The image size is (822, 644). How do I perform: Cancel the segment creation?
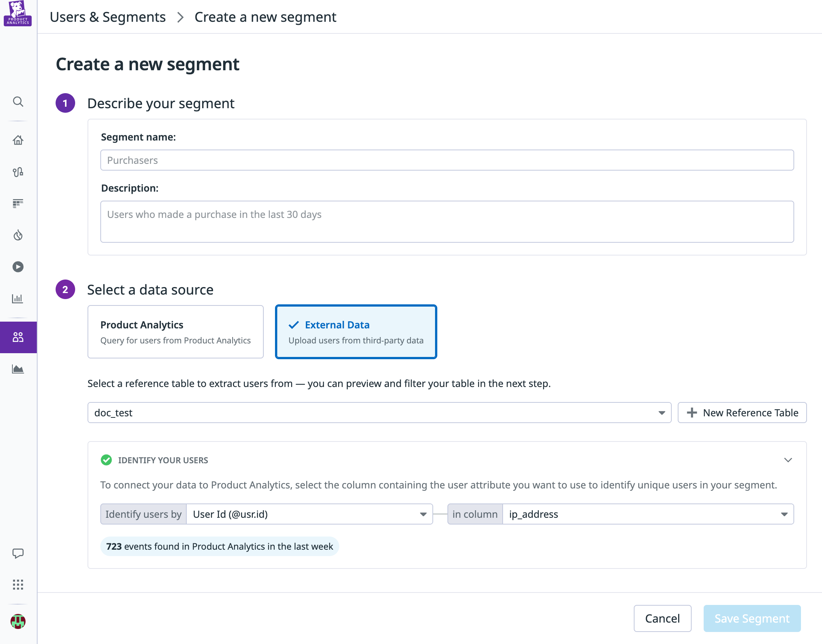tap(662, 618)
